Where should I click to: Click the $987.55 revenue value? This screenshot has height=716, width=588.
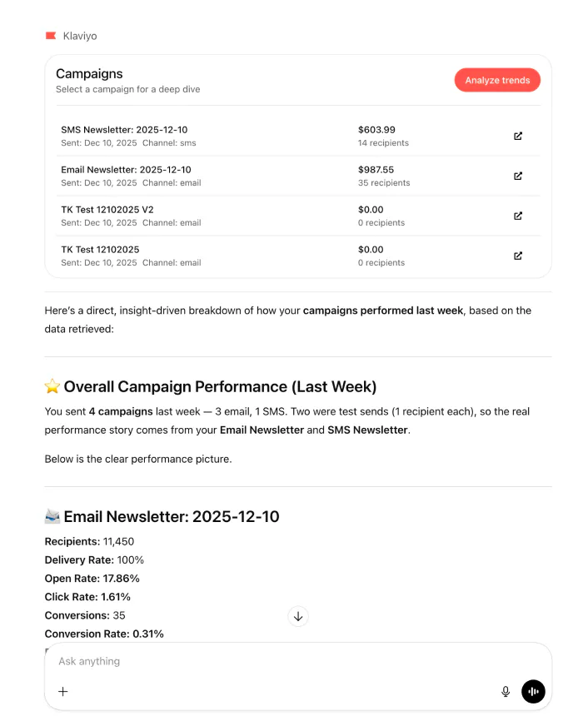(374, 169)
